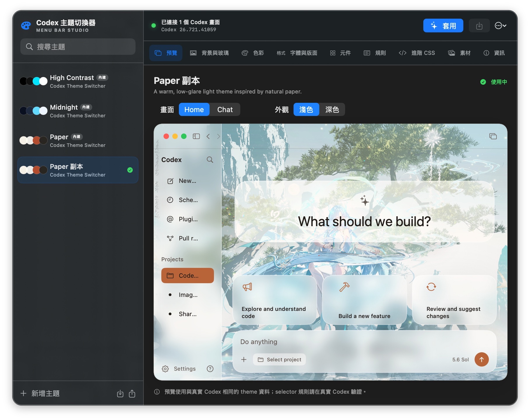The height and width of the screenshot is (420, 530).
Task: Click the green check on Paper 副本 row
Action: pos(130,170)
